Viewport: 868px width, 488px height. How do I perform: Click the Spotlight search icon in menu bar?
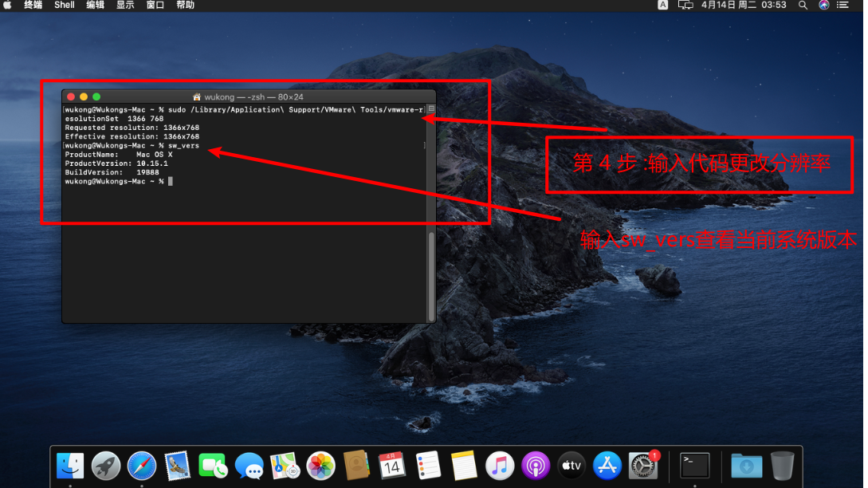click(803, 5)
